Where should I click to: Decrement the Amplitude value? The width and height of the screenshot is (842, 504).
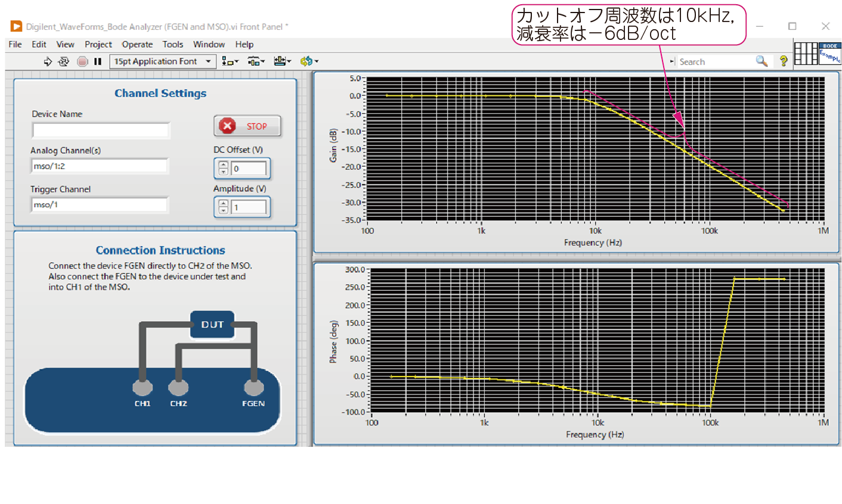click(x=224, y=210)
